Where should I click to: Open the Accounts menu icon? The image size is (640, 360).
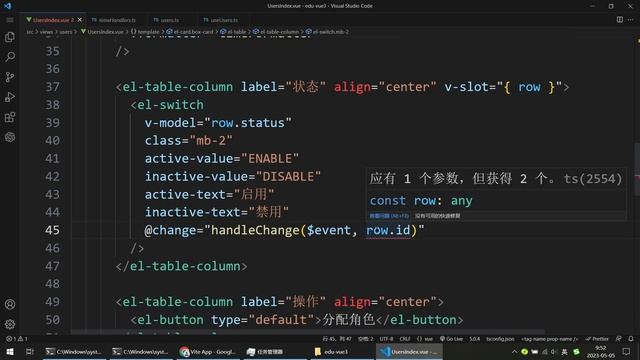point(10,304)
